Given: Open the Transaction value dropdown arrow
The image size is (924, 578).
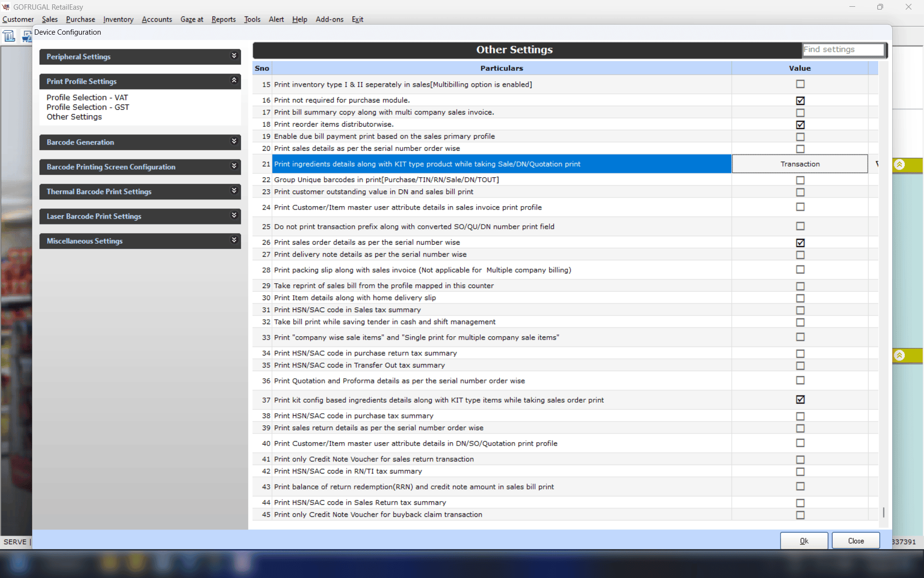Looking at the screenshot, I should point(876,164).
